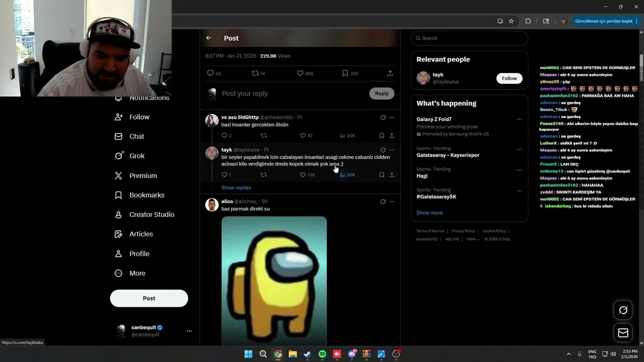Click the #GalatasaraySK trending topic
The width and height of the screenshot is (644, 362).
[x=436, y=197]
